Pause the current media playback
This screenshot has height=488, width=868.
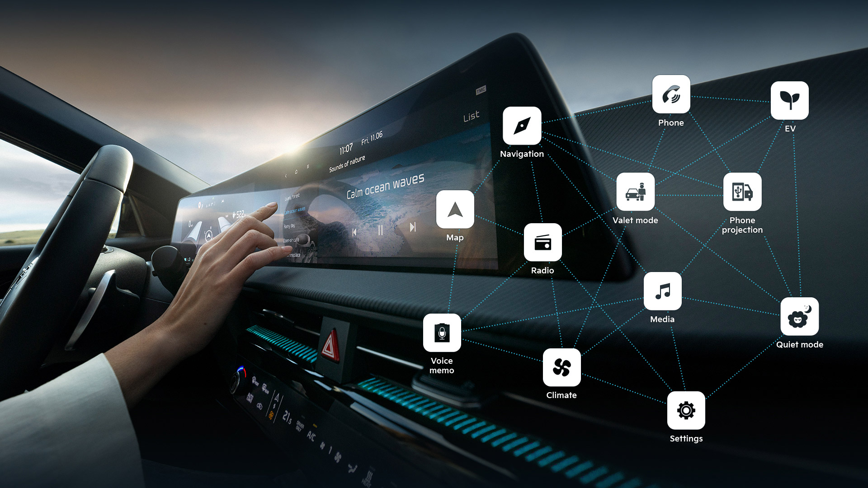click(x=380, y=226)
